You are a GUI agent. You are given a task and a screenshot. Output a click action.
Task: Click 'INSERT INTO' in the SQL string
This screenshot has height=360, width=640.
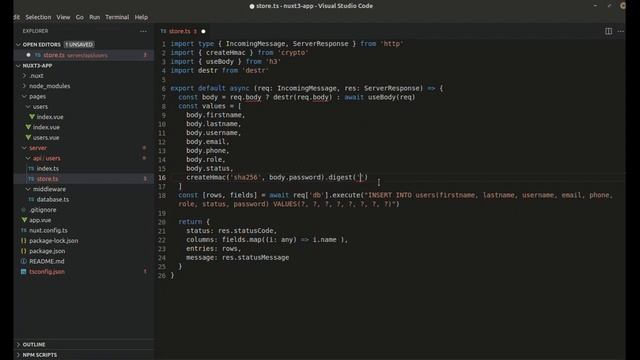390,195
